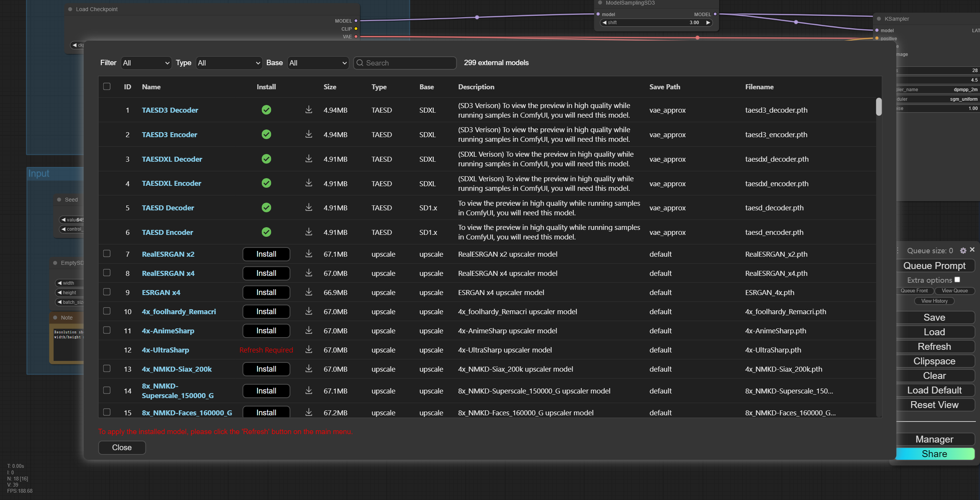The image size is (980, 500).
Task: Sort table by Size column header
Action: click(x=330, y=87)
